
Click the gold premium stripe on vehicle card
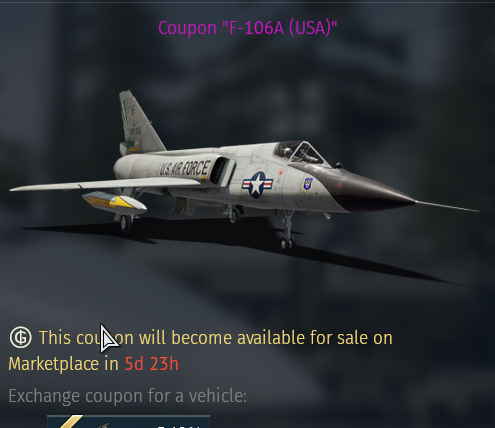tap(72, 422)
